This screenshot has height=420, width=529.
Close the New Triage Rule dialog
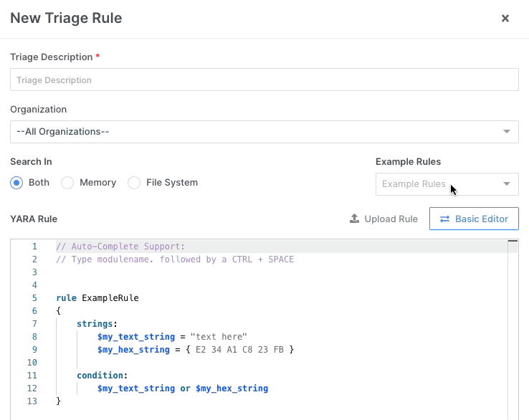point(505,19)
